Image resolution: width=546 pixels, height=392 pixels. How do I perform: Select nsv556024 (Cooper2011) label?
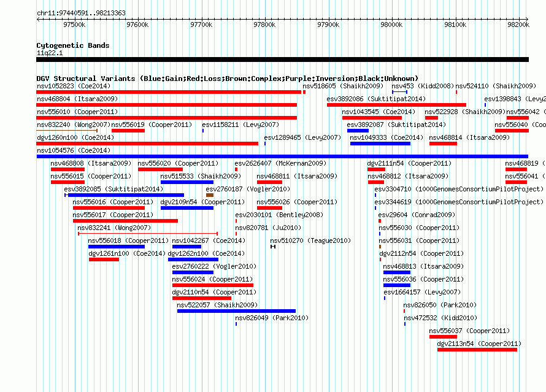click(x=212, y=279)
